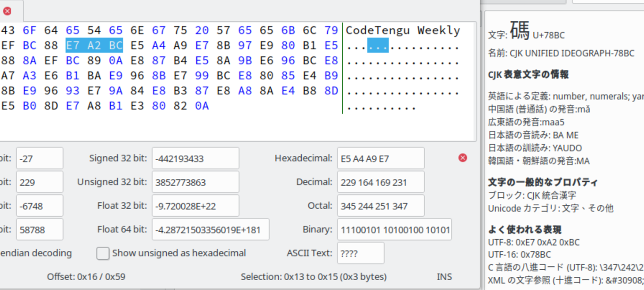The height and width of the screenshot is (290, 644).
Task: Toggle Show unsigned as hexadecimal checkbox
Action: tap(103, 253)
